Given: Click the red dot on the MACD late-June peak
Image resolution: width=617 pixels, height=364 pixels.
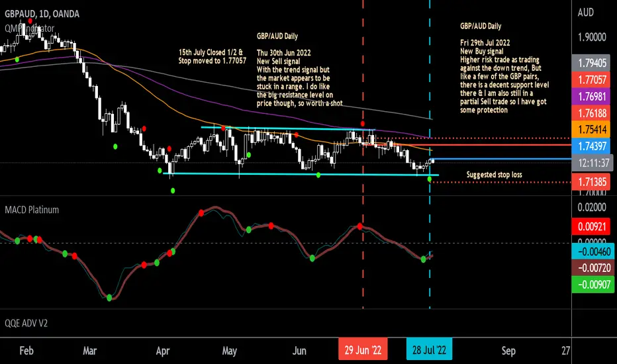Looking at the screenshot, I should coord(359,226).
